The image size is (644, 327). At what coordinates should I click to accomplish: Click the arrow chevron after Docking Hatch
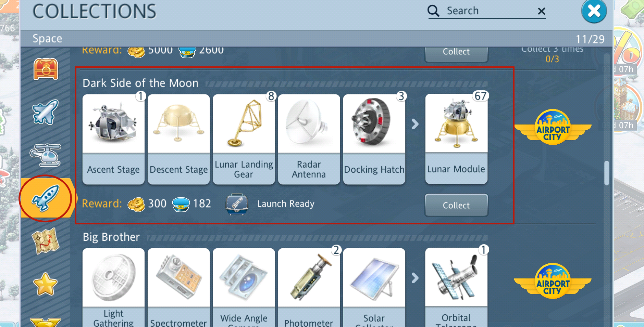point(415,124)
